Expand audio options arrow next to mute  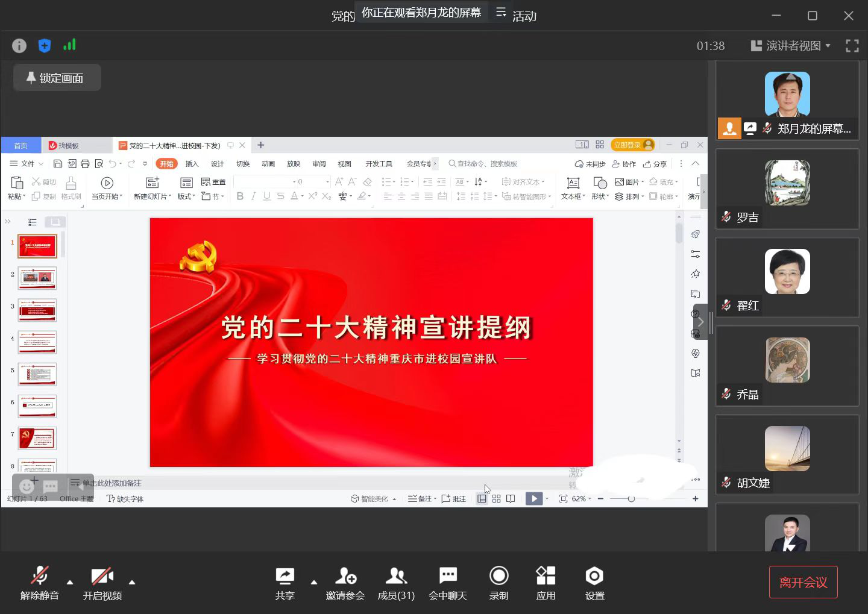point(70,582)
